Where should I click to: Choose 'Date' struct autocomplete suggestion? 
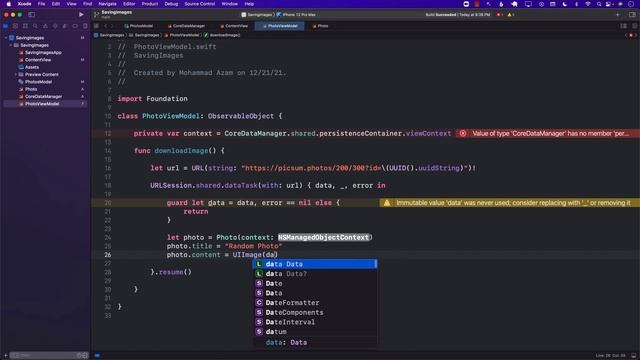tap(315, 283)
